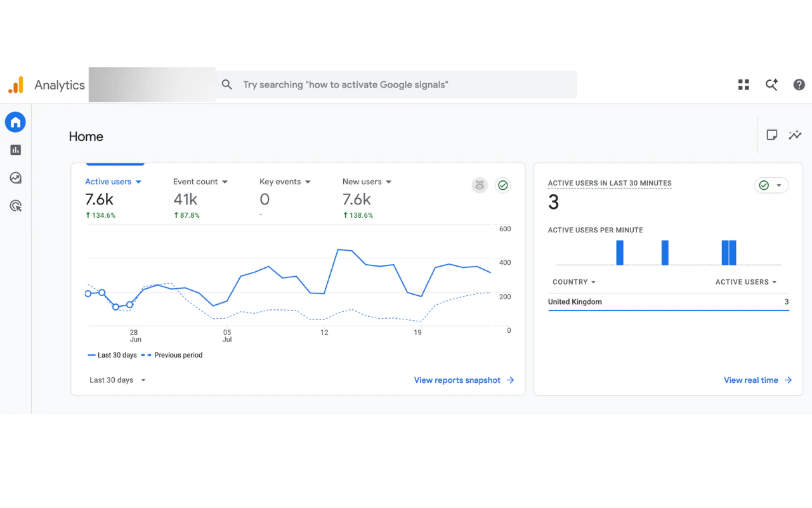Open the COUNTRY dimension dropdown
Image resolution: width=812 pixels, height=508 pixels.
(574, 282)
